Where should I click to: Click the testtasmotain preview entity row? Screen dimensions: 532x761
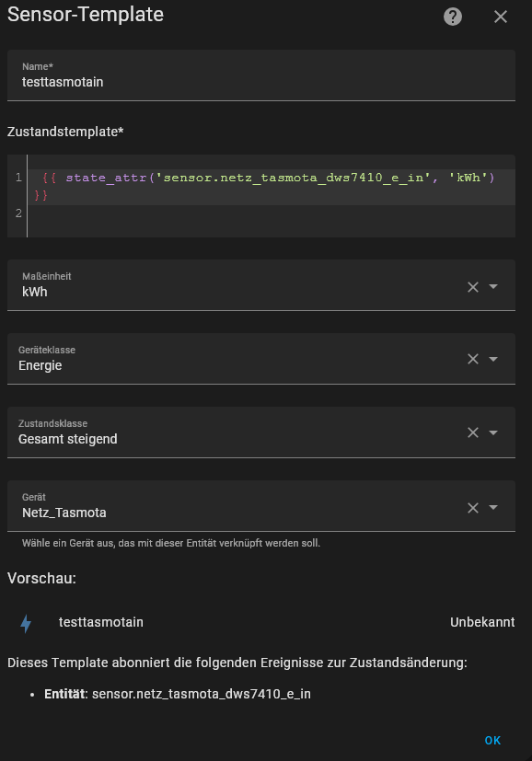(261, 622)
